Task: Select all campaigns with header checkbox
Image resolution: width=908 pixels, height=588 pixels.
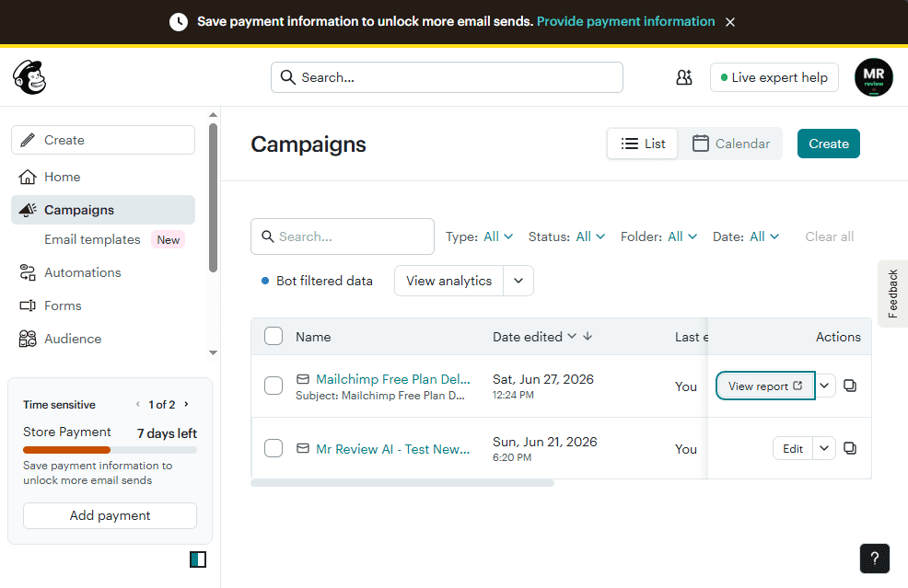Action: coord(274,336)
